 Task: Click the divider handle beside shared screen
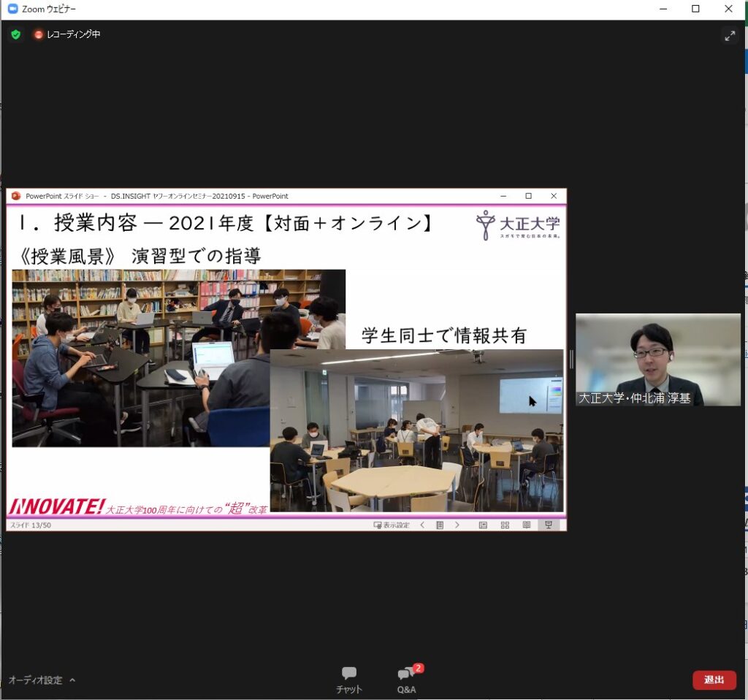point(571,359)
